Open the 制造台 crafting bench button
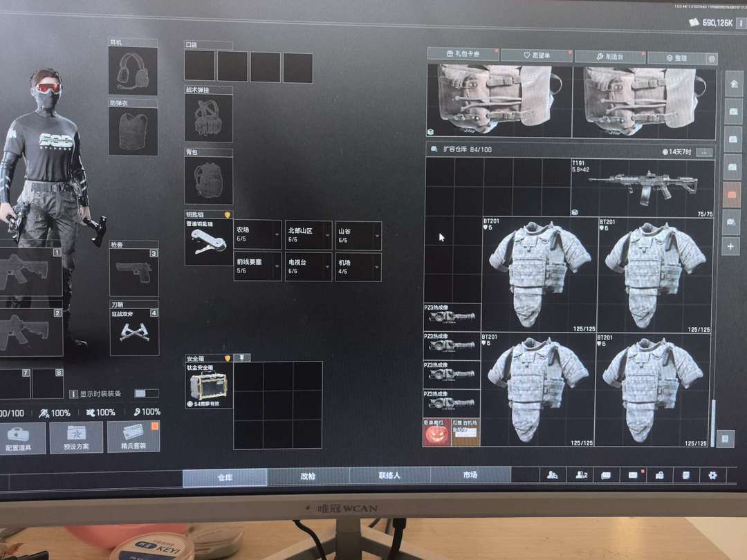 point(610,57)
